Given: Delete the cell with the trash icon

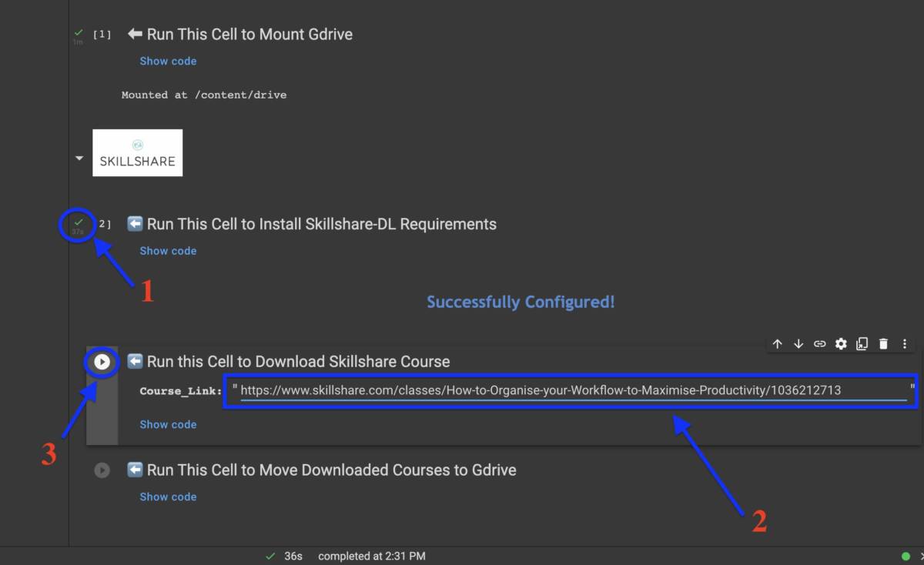Looking at the screenshot, I should pos(884,344).
